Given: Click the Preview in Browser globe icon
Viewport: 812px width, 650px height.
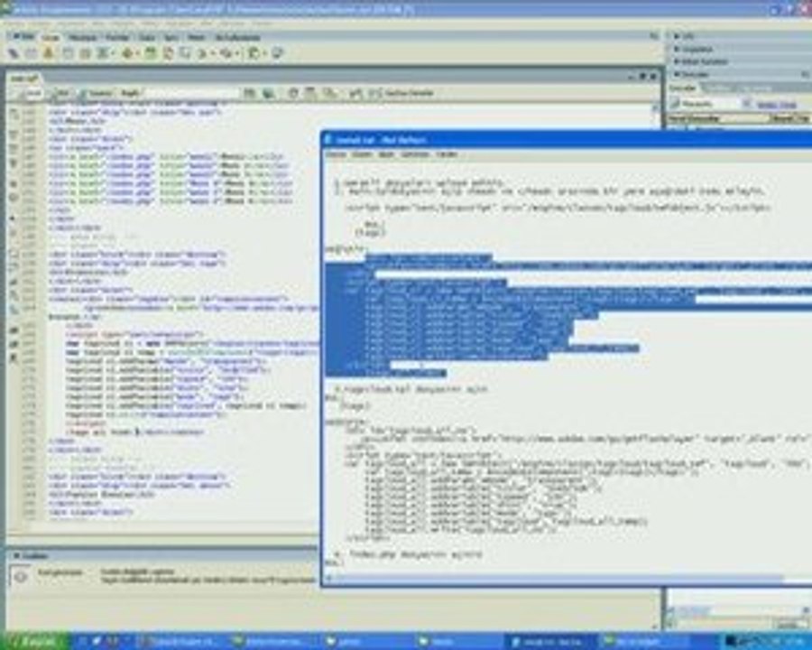Looking at the screenshot, I should coord(268,93).
